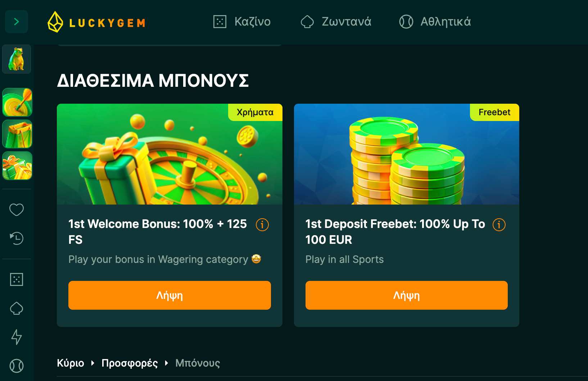Click the lightning bolt sidebar icon
Viewport: 588px width, 381px height.
click(x=17, y=337)
